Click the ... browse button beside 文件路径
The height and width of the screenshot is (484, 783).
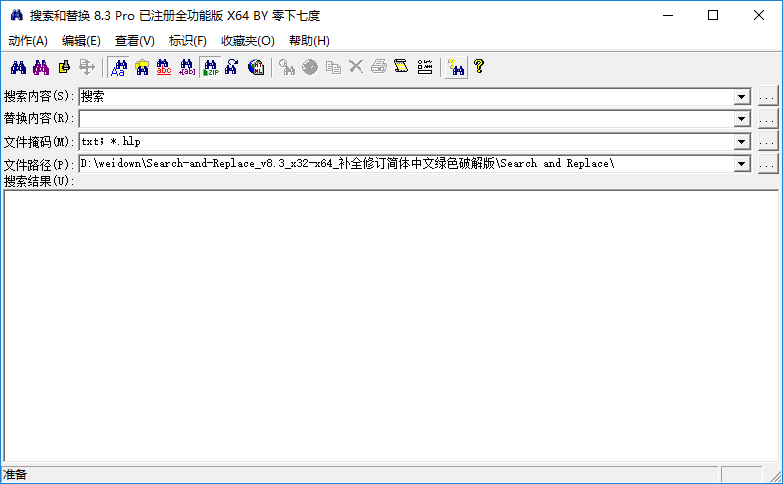[x=768, y=163]
